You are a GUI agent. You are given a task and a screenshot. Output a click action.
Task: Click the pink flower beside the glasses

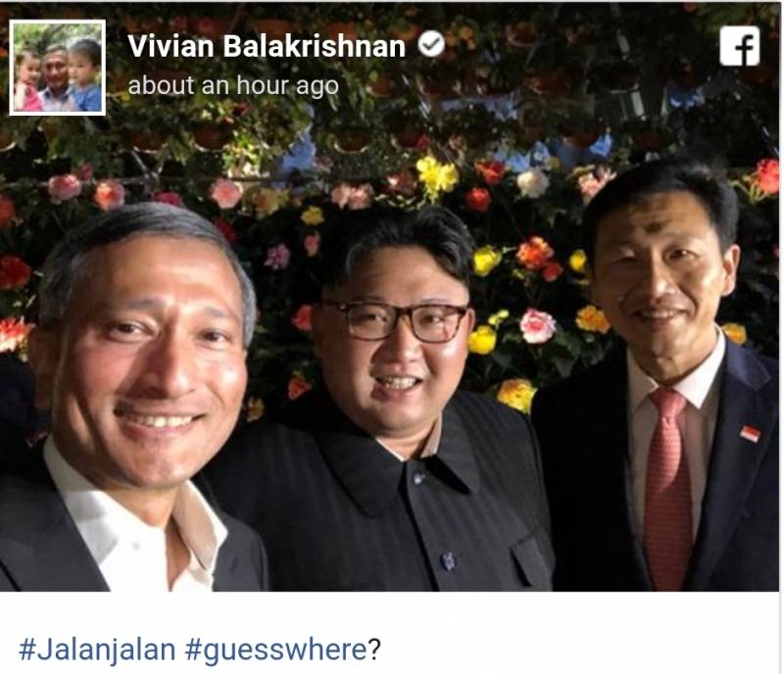(x=537, y=326)
